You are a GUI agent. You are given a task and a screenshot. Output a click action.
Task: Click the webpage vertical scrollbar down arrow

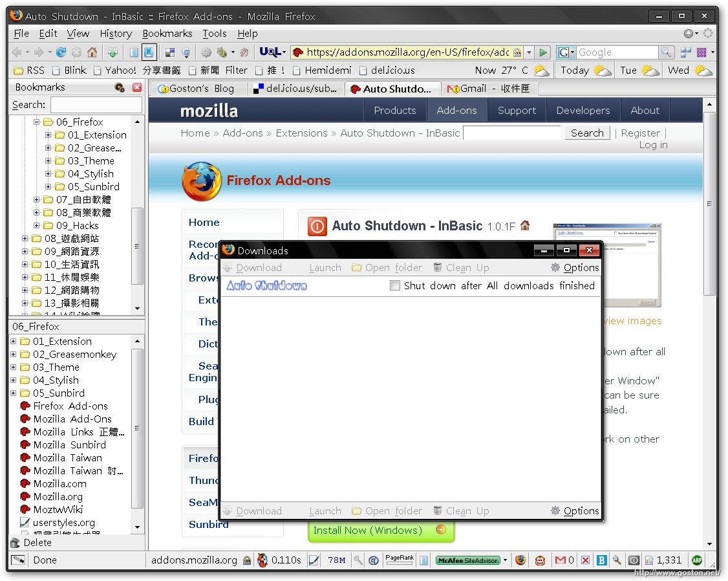pyautogui.click(x=709, y=544)
